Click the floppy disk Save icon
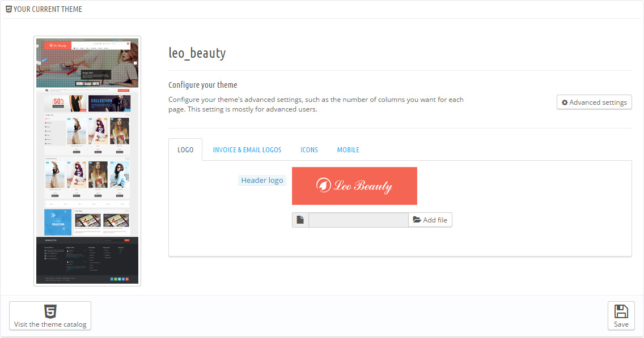The height and width of the screenshot is (338, 644). click(621, 311)
